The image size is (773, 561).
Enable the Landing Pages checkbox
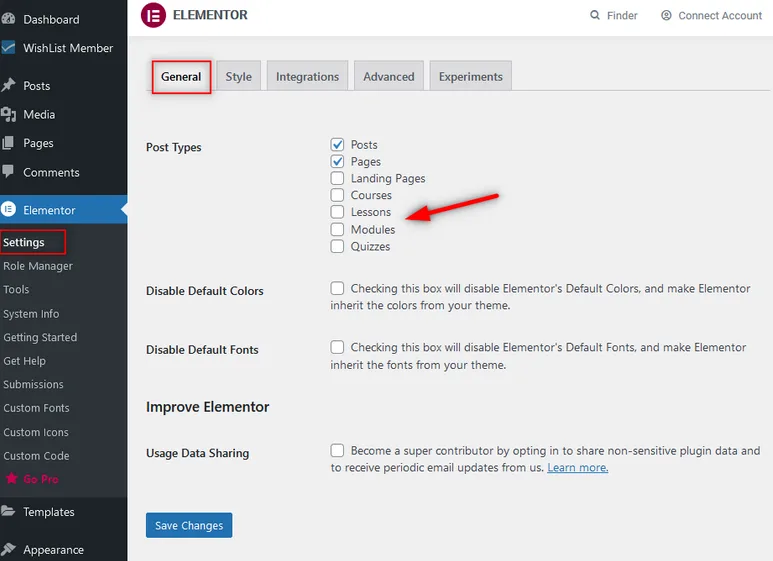pos(337,178)
